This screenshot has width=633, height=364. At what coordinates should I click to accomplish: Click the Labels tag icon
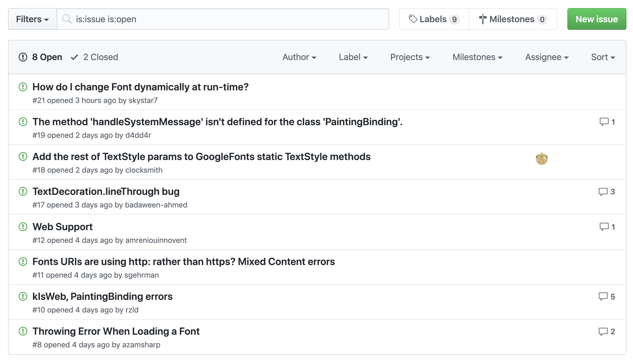(x=414, y=18)
